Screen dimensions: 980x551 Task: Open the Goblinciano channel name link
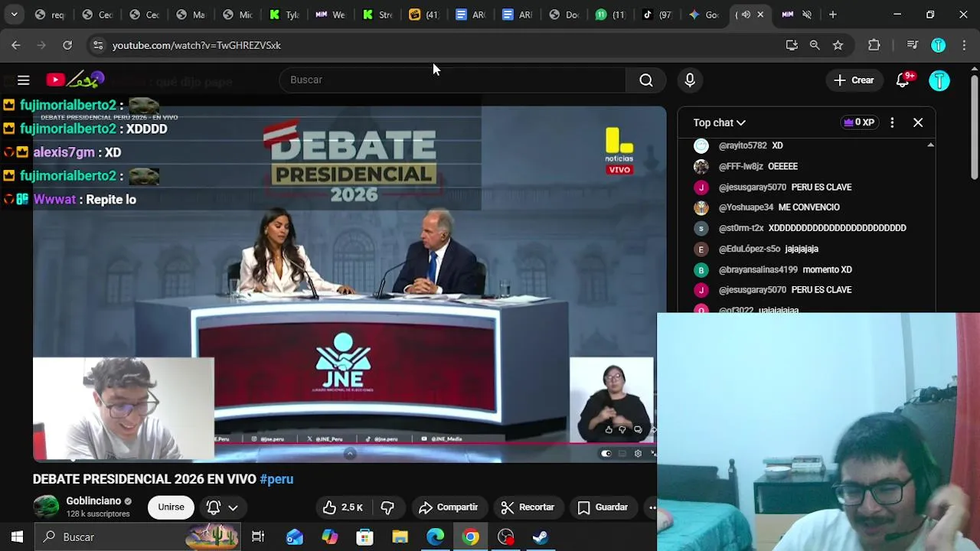[x=93, y=501]
